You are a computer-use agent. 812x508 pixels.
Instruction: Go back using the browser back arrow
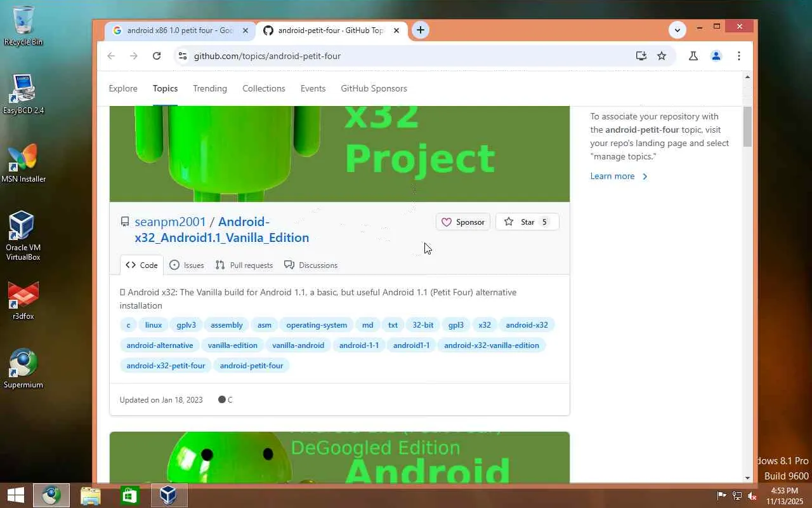click(111, 56)
